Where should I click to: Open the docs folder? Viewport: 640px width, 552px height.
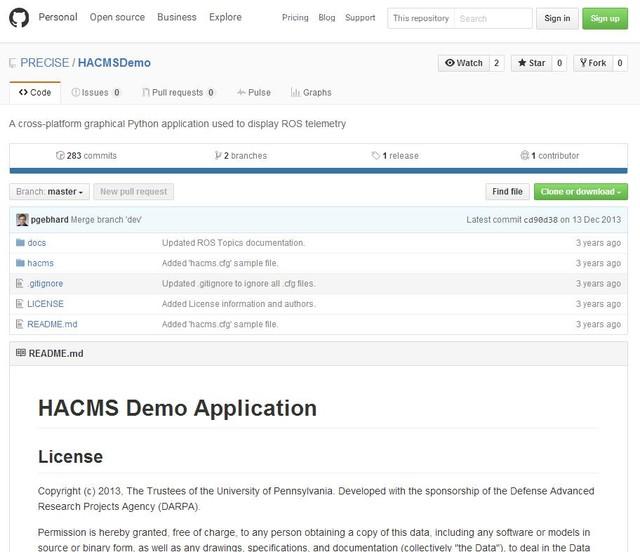(x=37, y=243)
